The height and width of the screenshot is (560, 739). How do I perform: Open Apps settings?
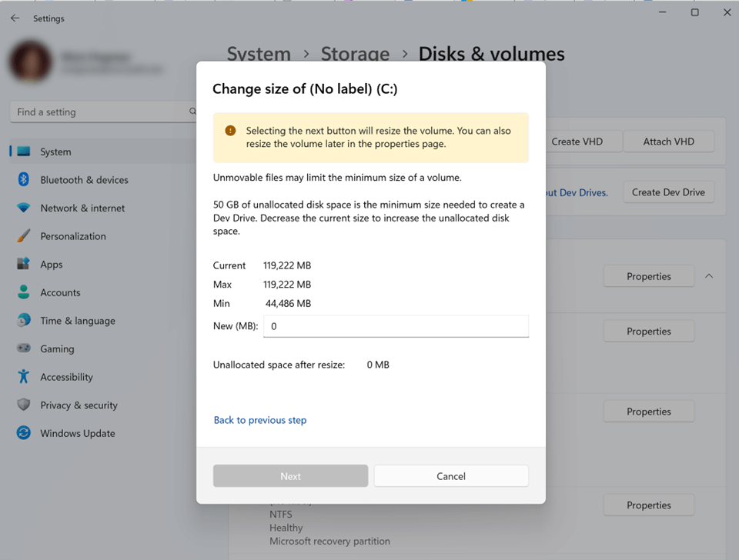pos(51,264)
